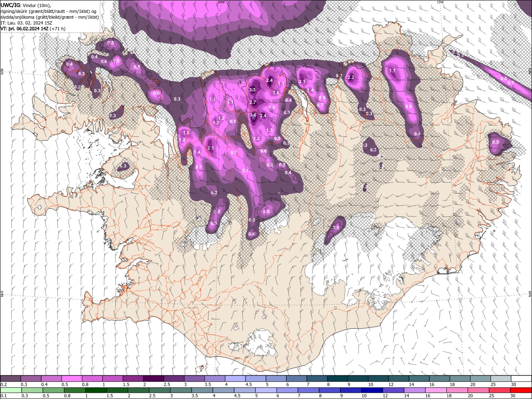This screenshot has width=532, height=399.
Task: Click the 0.5 value in the isolated east-coast patch
Action: point(495,142)
